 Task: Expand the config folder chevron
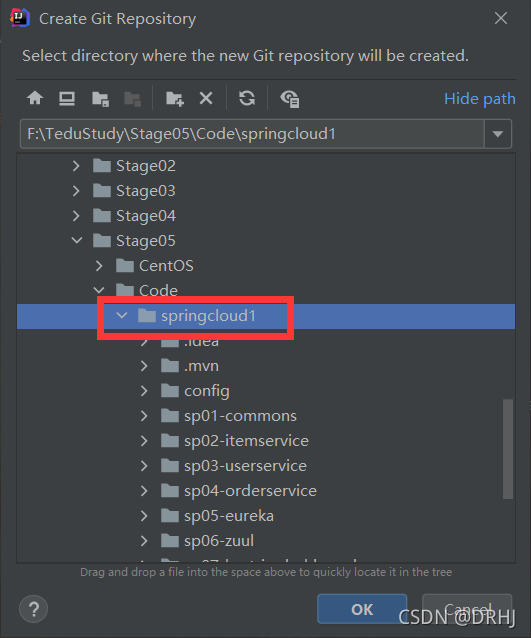pos(144,391)
